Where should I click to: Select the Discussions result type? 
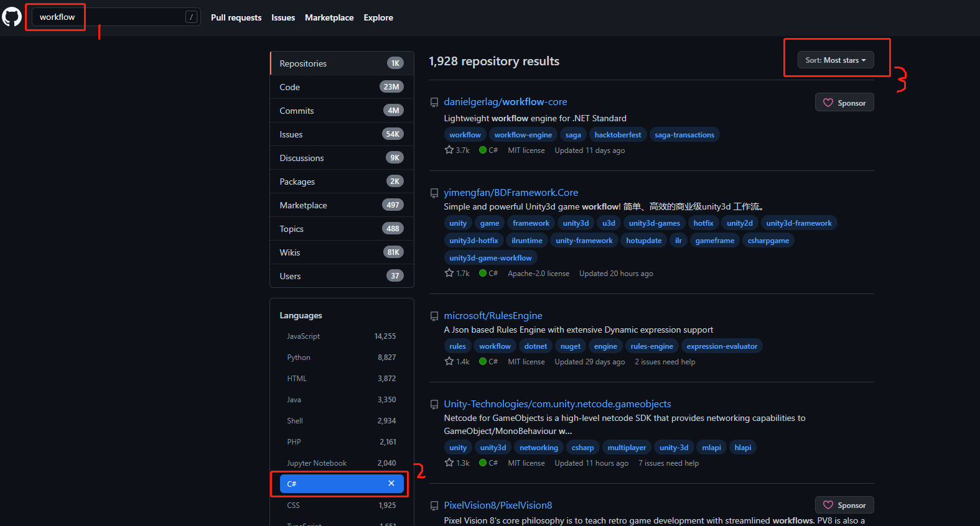coord(342,158)
